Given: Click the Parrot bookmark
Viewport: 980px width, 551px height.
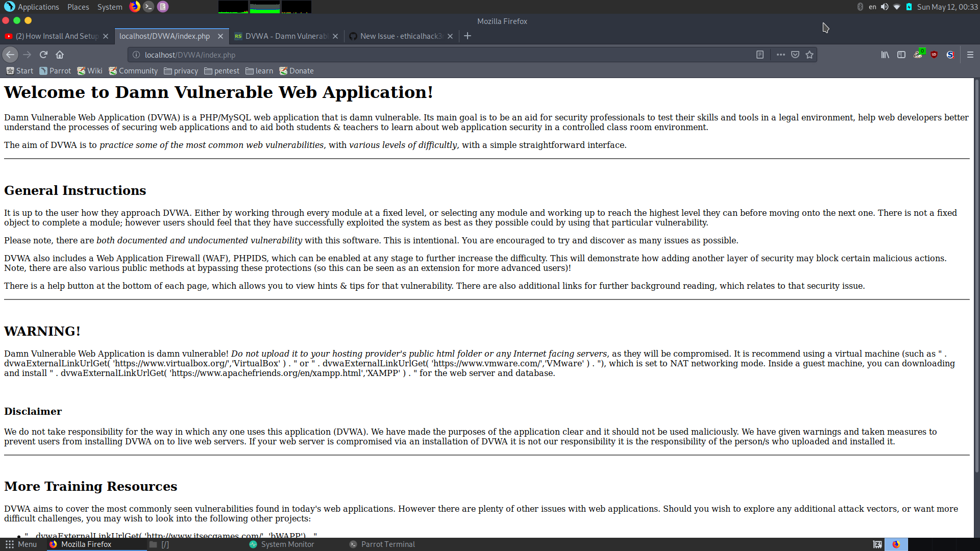Looking at the screenshot, I should 55,71.
